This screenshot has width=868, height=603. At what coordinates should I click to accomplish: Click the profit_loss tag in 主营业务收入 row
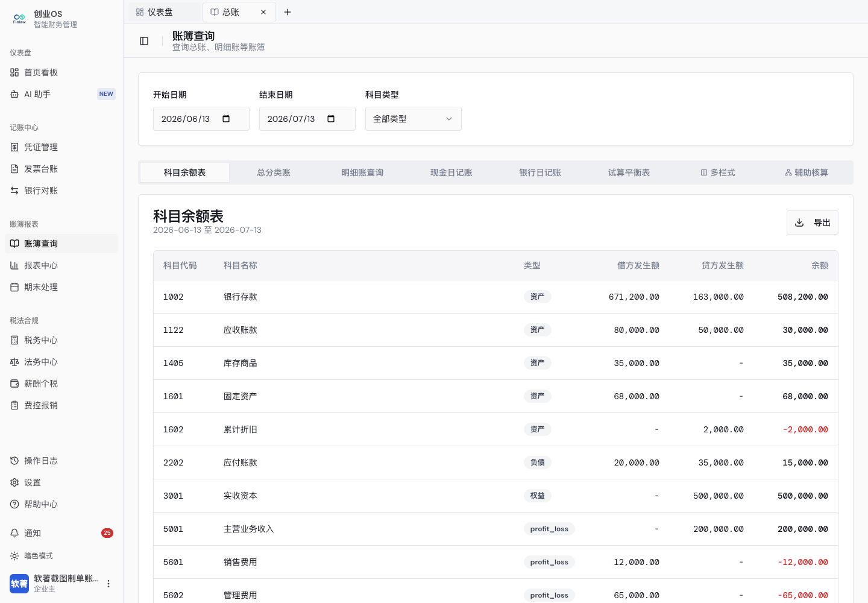[x=549, y=529]
